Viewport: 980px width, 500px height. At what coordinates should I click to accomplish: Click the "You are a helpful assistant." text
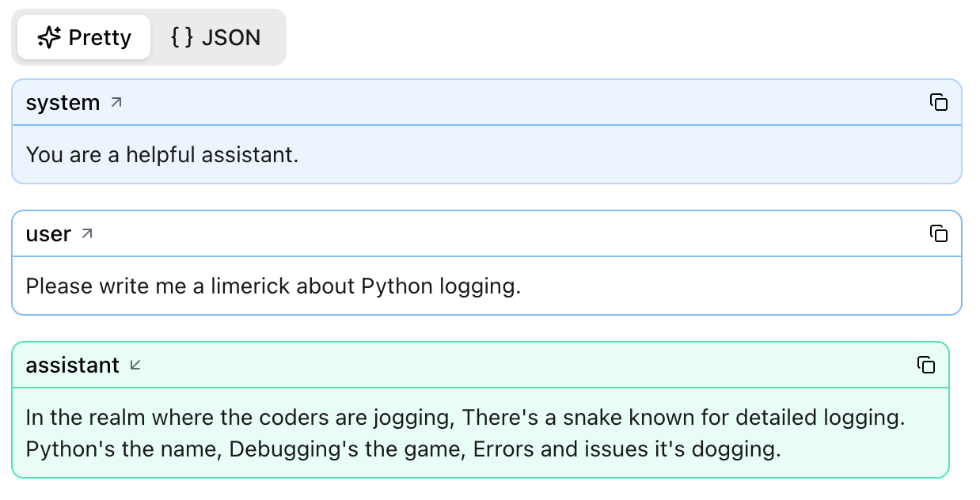[162, 154]
